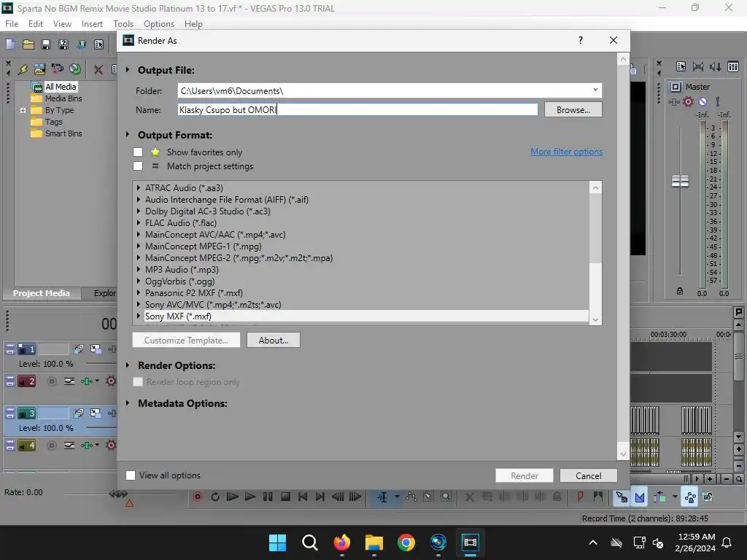Screen dimensions: 747x560
Task: Open the Insert menu
Action: pyautogui.click(x=92, y=24)
